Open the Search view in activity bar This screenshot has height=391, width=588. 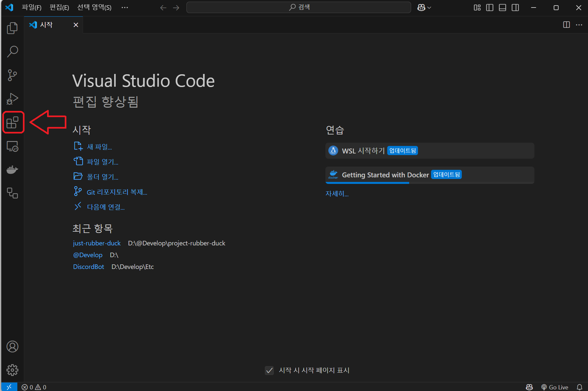(x=12, y=51)
